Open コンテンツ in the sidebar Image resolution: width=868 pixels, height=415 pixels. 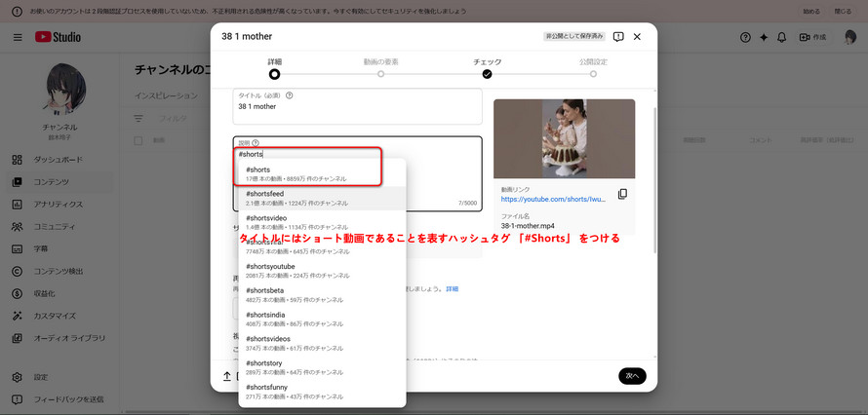coord(59,182)
